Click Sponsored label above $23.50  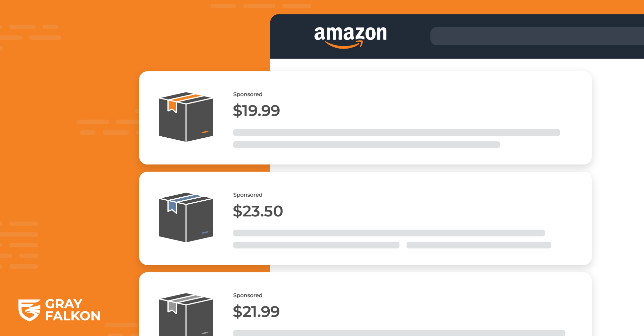pos(248,195)
